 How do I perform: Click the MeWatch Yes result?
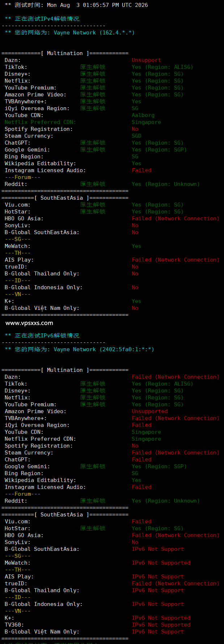pos(136,246)
